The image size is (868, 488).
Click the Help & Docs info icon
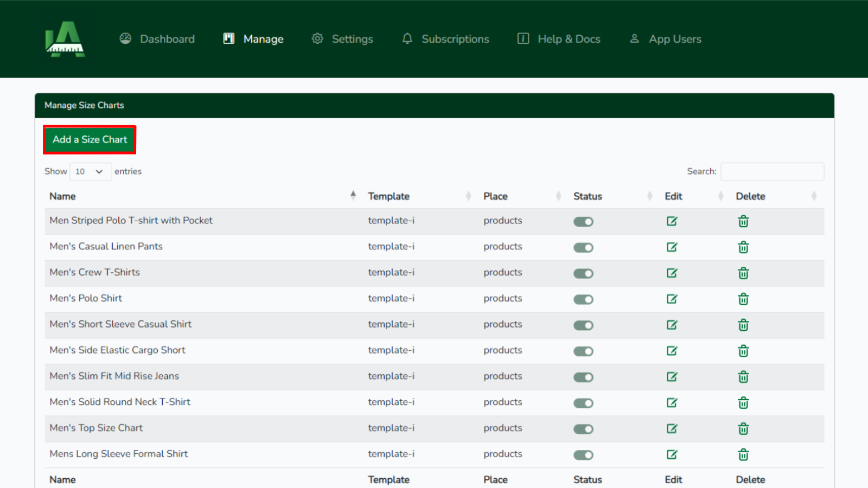pos(523,38)
